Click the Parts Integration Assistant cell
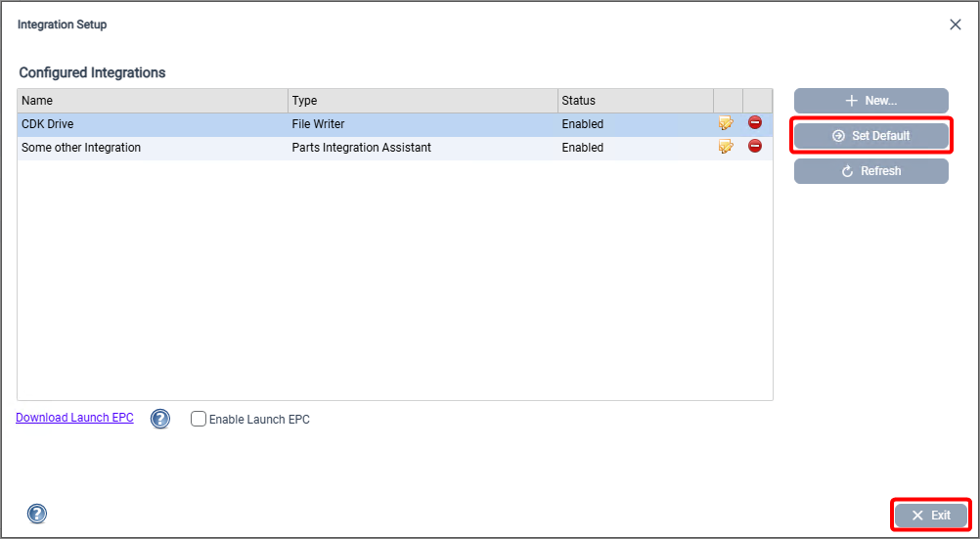980x539 pixels. point(423,148)
